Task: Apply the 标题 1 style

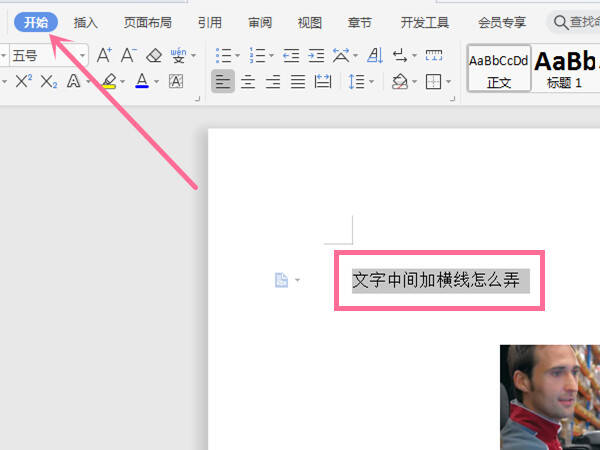Action: pos(566,68)
